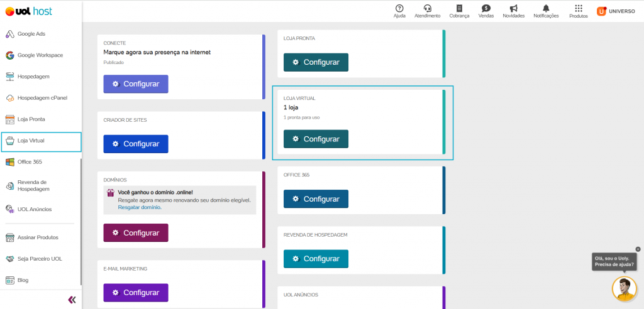The height and width of the screenshot is (309, 644).
Task: Select Hospedagem cPanel menu label
Action: coord(42,98)
